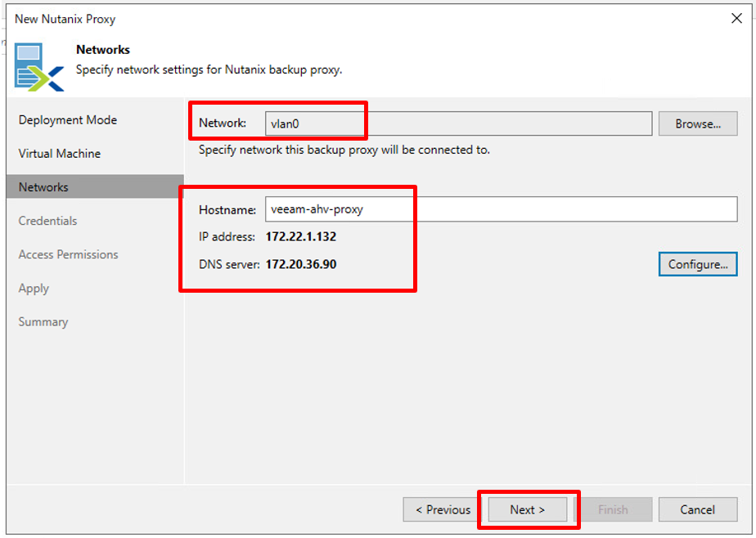Select the Credentials step
Image resolution: width=756 pixels, height=538 pixels.
tap(47, 221)
